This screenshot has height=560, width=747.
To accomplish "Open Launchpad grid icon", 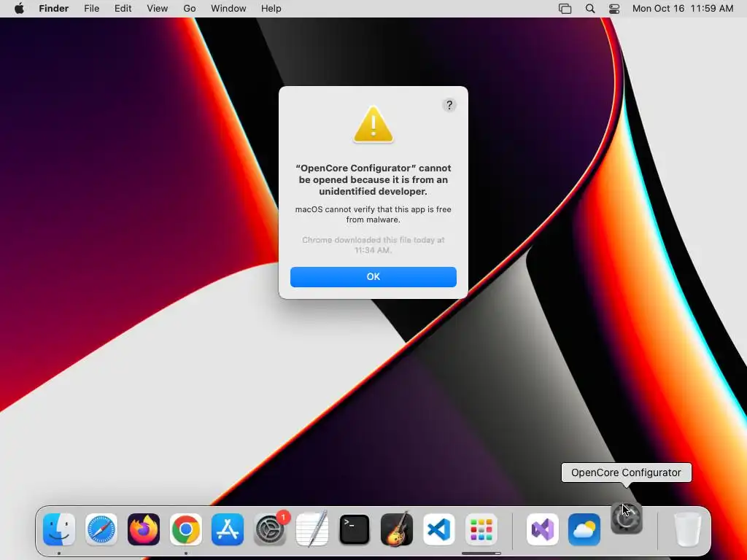I will pyautogui.click(x=481, y=529).
